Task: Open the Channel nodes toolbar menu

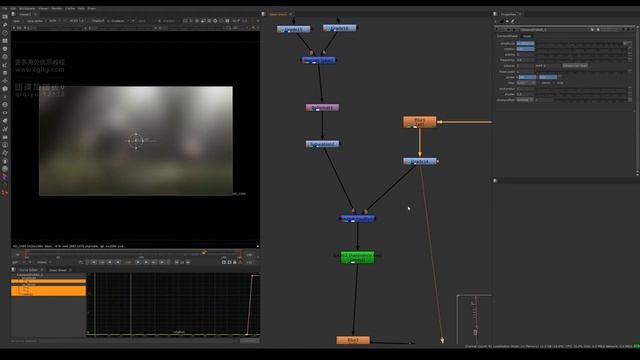Action: tap(5, 41)
